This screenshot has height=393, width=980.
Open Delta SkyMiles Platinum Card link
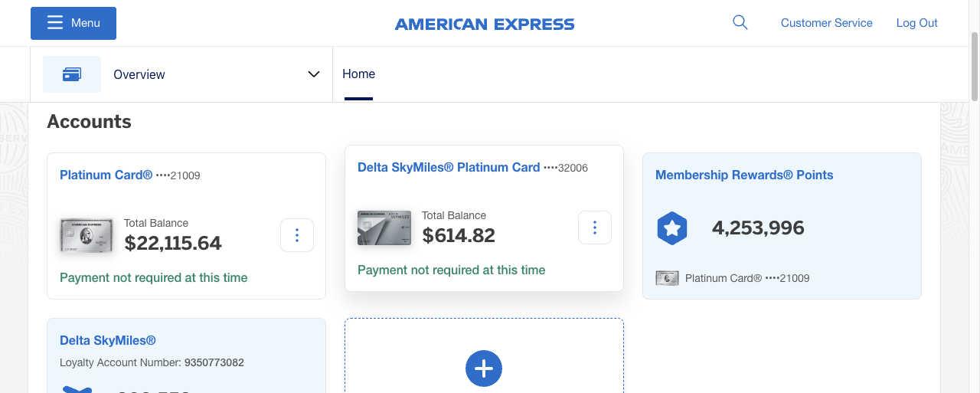pos(449,168)
